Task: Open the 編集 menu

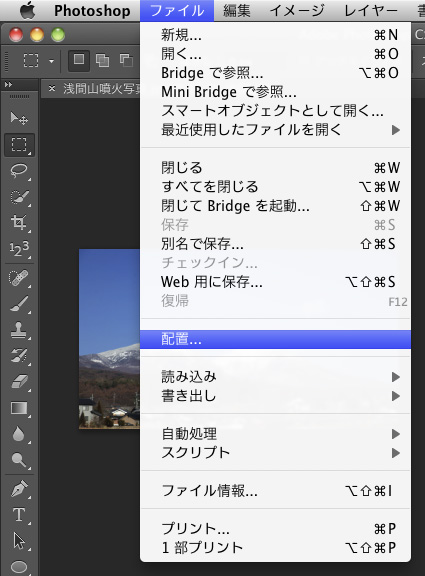Action: pyautogui.click(x=237, y=10)
